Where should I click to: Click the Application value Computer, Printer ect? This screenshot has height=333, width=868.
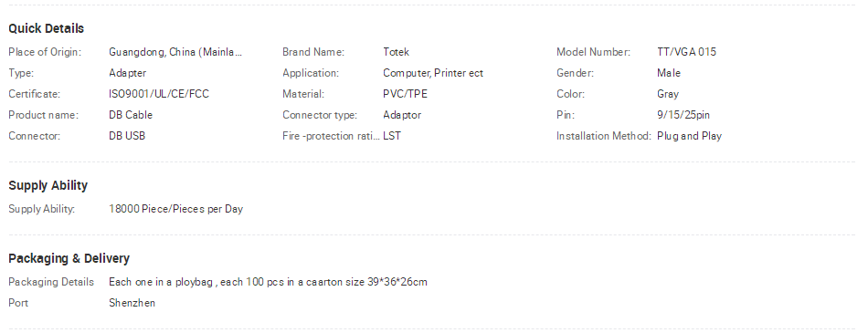pos(433,73)
